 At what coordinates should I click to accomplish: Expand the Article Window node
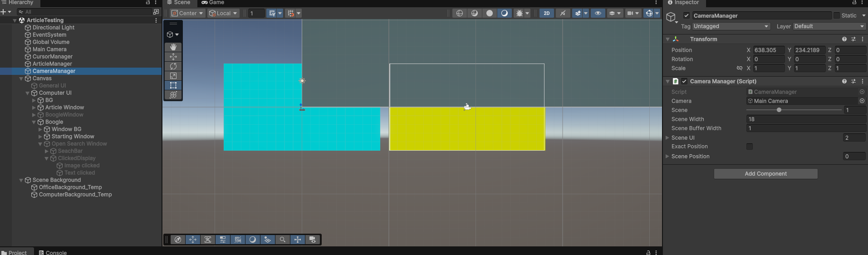pyautogui.click(x=34, y=108)
